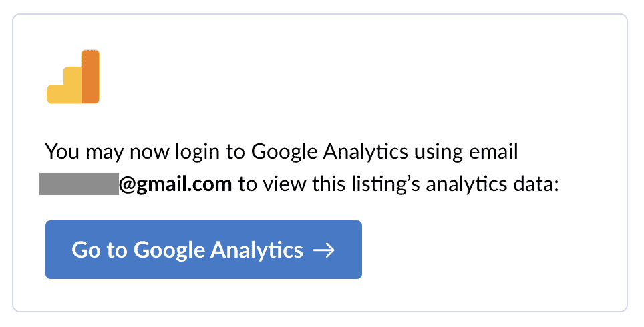Click the phrase "analytics data:" in the message

[x=492, y=184]
